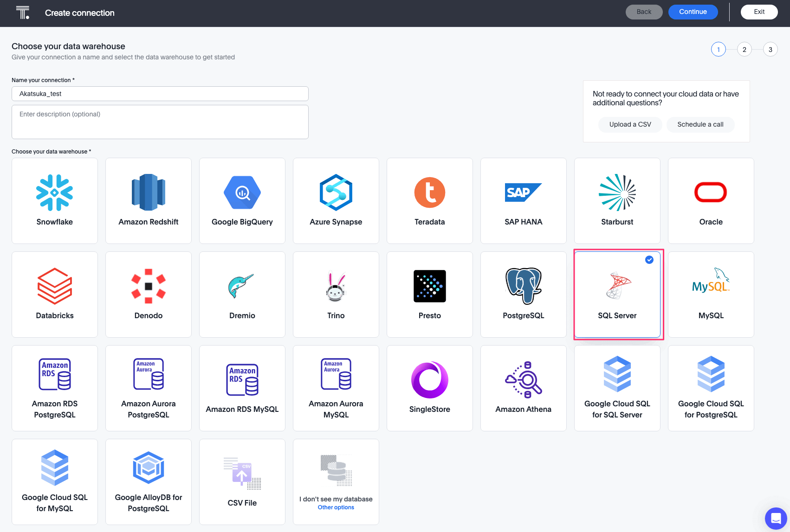Select the SAP HANA logo
Image resolution: width=790 pixels, height=532 pixels.
tap(524, 192)
